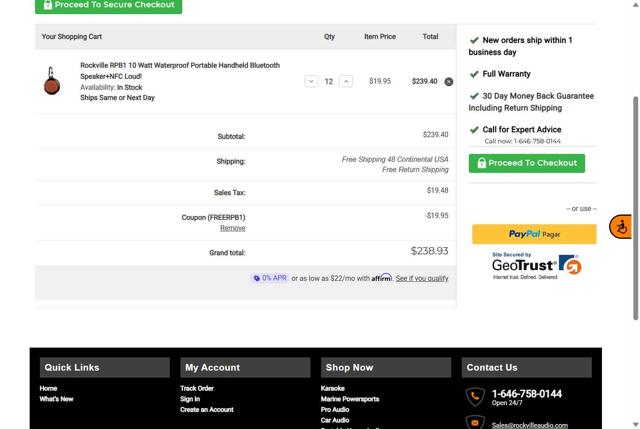This screenshot has height=429, width=640.
Task: Click the Grand total $238.93 amount
Action: [x=429, y=251]
